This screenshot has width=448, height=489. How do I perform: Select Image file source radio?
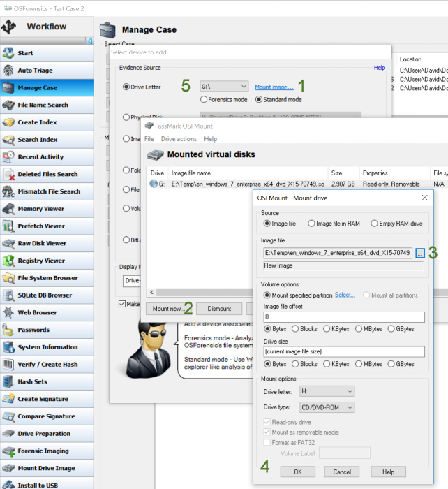pos(267,224)
